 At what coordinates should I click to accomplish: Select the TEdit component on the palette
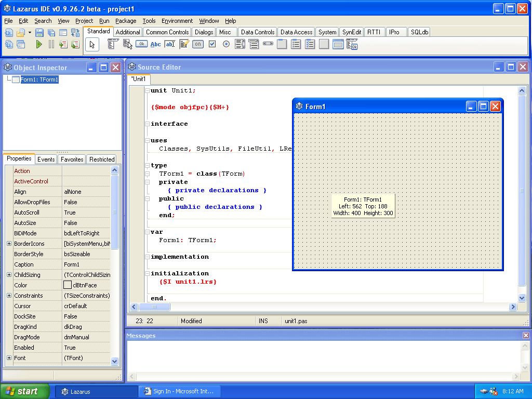169,44
